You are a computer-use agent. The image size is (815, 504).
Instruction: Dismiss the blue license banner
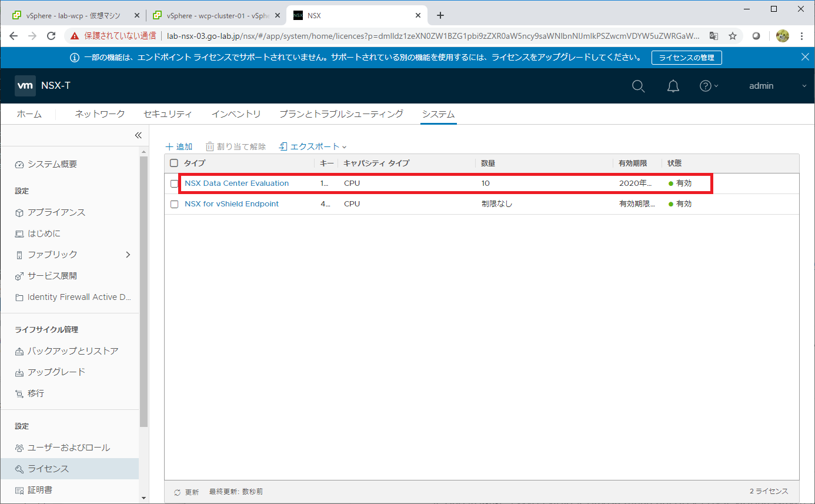[805, 57]
